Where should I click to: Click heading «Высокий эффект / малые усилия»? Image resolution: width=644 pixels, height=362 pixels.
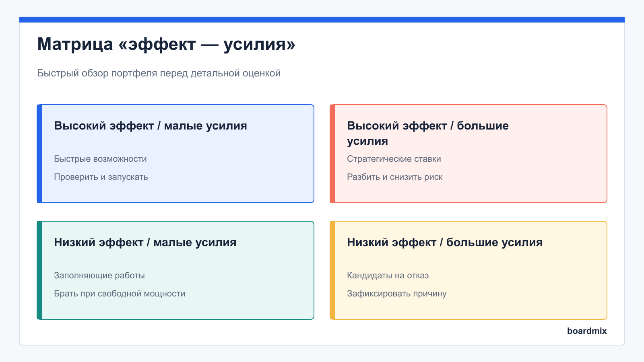coord(151,126)
